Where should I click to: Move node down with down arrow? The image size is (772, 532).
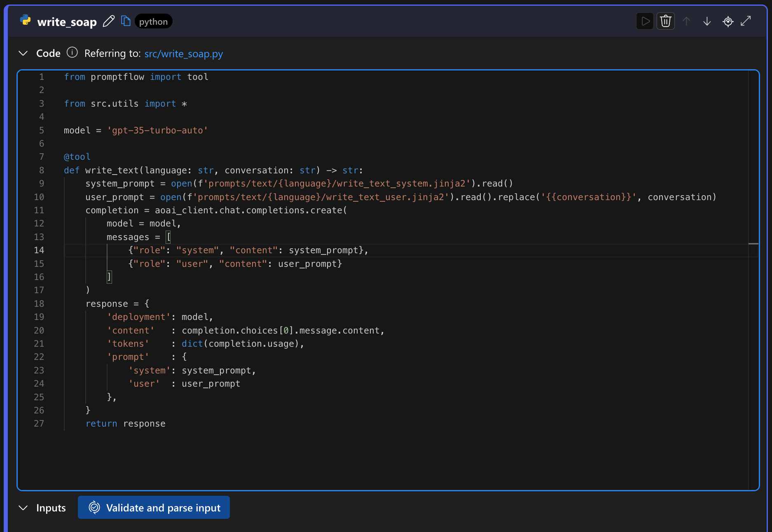(707, 21)
